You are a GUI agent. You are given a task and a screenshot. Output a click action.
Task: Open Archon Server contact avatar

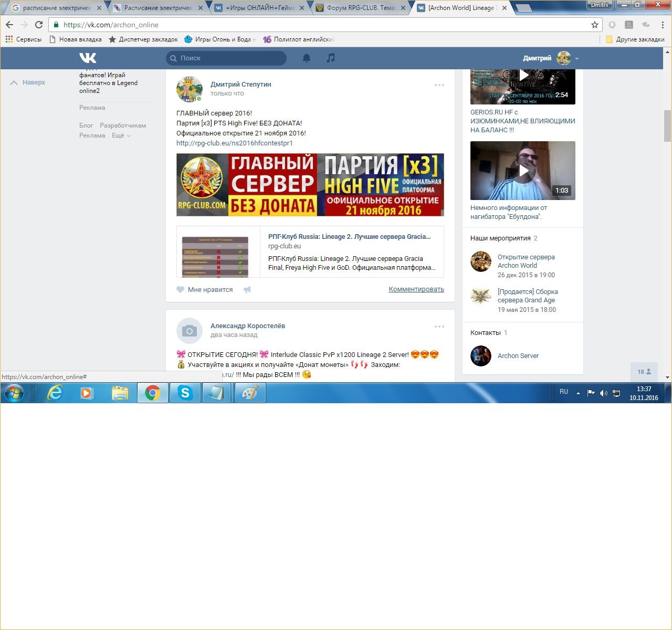pos(481,356)
